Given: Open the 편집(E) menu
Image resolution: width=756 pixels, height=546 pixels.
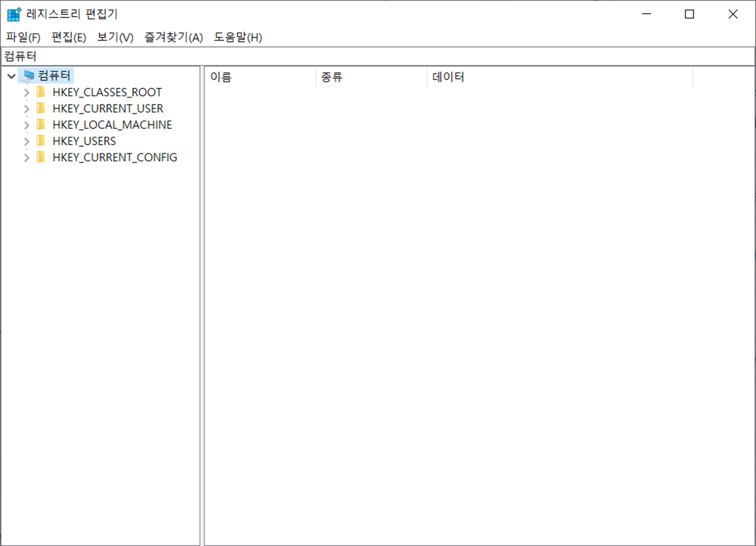Looking at the screenshot, I should (69, 38).
